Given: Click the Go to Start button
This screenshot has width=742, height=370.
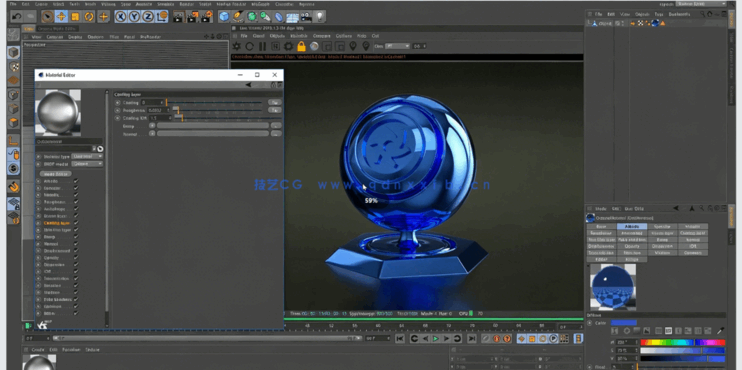Looking at the screenshot, I should point(400,339).
